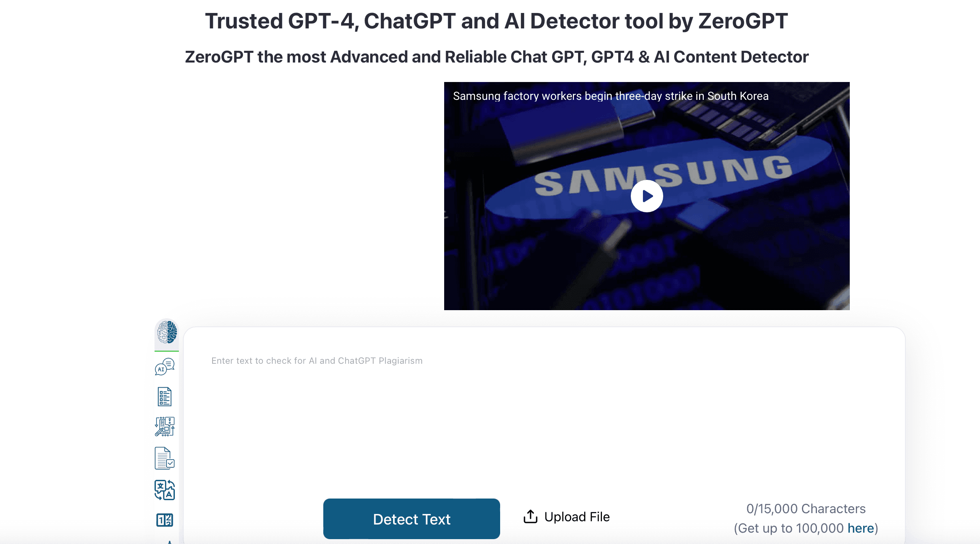Click the document list icon in sidebar
Screen dimensions: 980x544
[x=165, y=397]
